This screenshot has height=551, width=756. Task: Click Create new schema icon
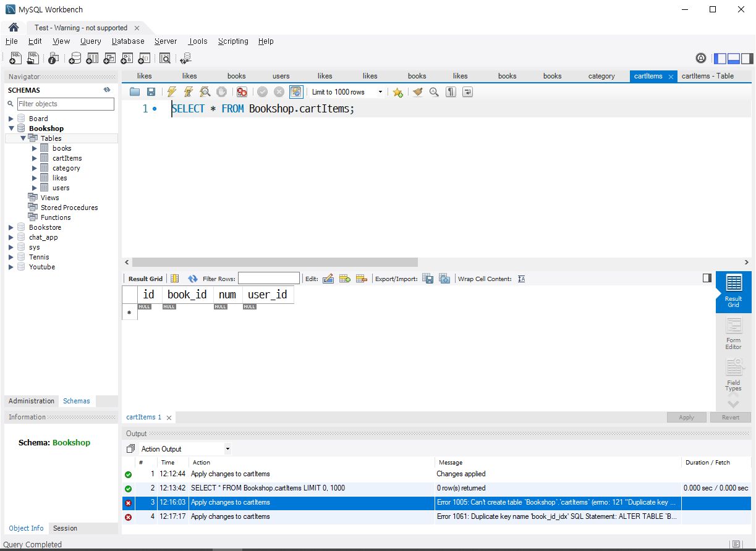point(75,58)
